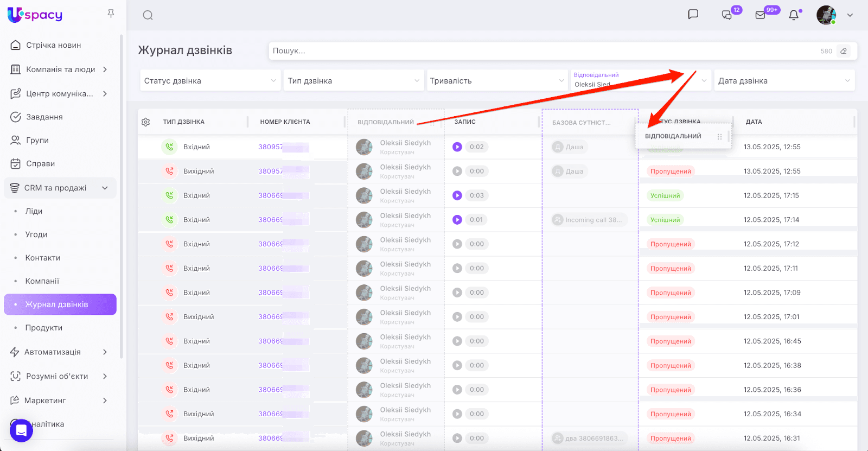Open user profile avatar menu
The height and width of the screenshot is (451, 868).
(826, 15)
